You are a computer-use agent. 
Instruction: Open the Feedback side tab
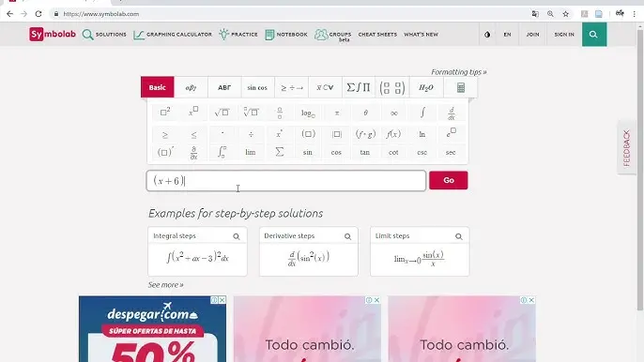(x=627, y=148)
